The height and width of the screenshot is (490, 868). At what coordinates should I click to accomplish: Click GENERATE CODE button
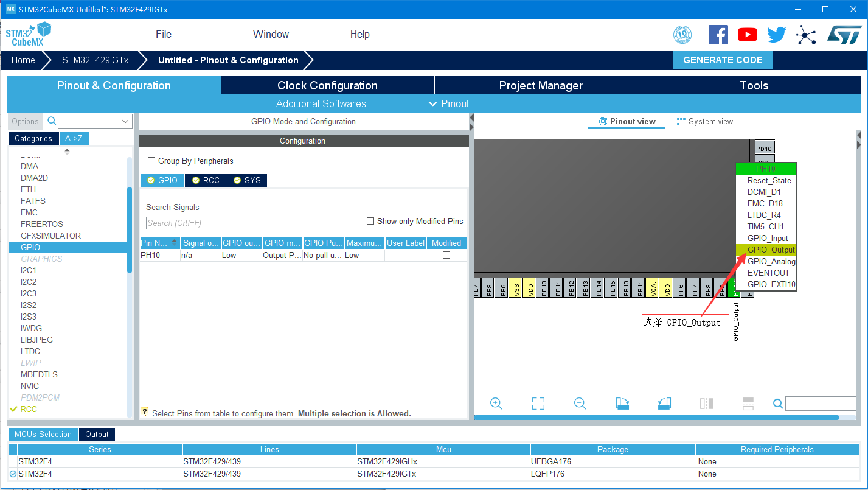[723, 60]
